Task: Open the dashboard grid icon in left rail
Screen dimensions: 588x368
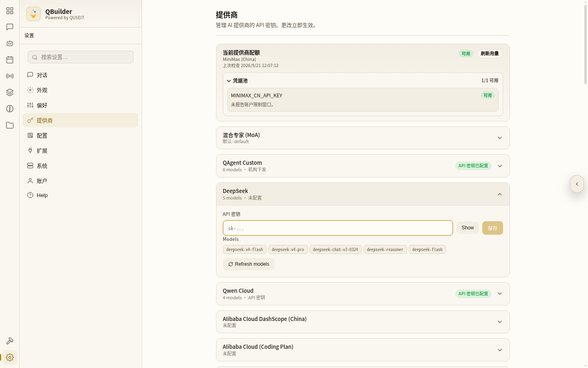Action: tap(10, 11)
